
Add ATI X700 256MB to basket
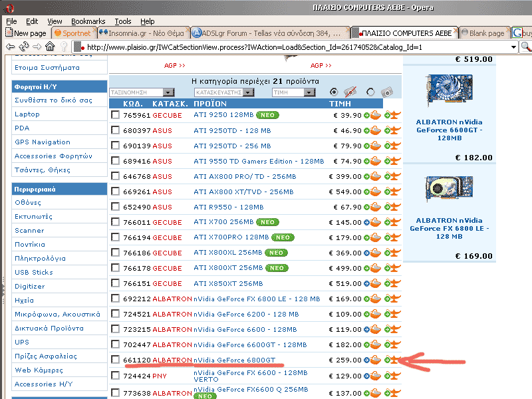pyautogui.click(x=372, y=222)
